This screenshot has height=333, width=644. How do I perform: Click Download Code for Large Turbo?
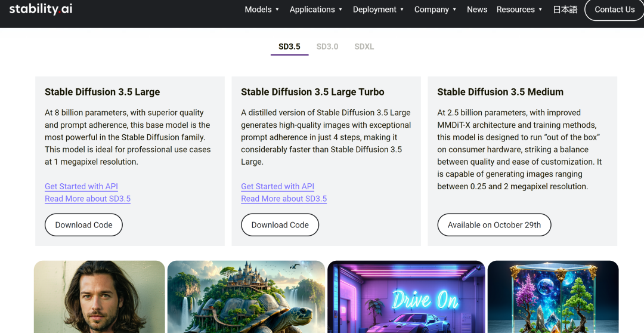coord(280,225)
